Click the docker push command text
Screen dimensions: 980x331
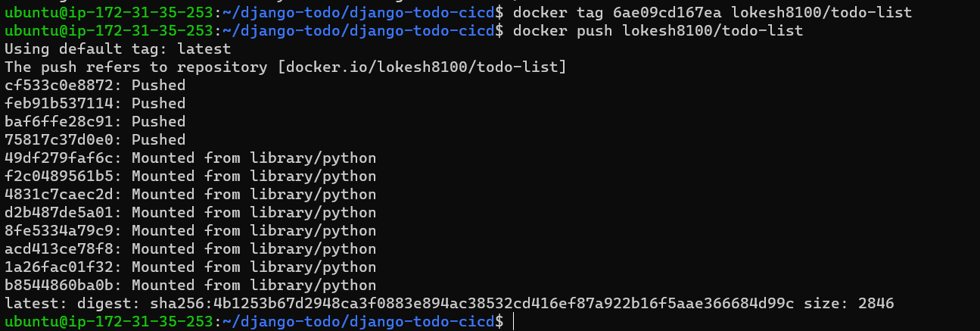tap(658, 30)
